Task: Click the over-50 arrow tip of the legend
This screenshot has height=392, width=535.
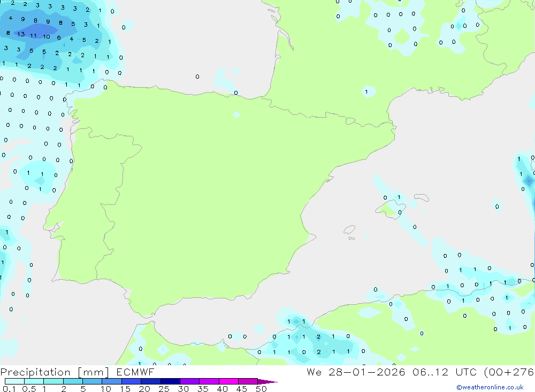Action: pos(267,382)
